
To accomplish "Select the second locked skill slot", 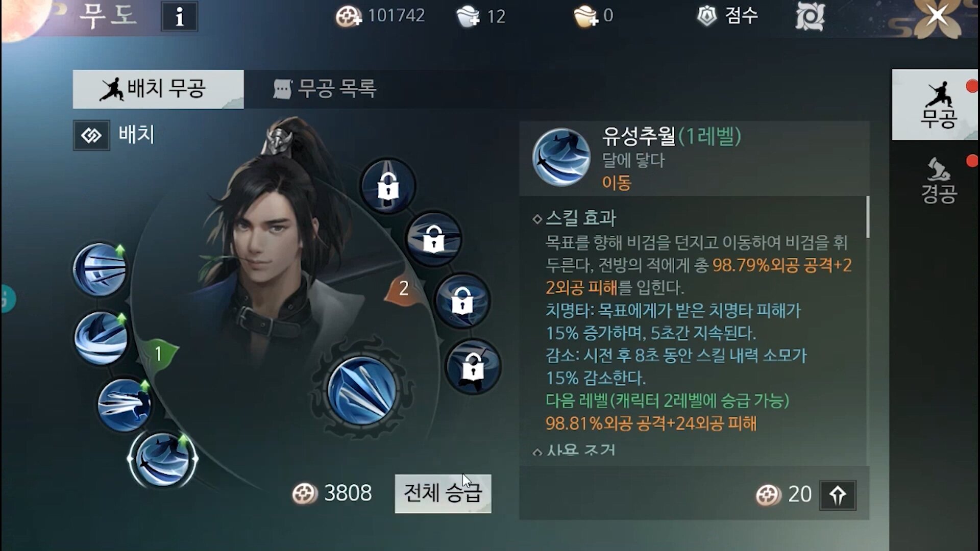I will coord(433,239).
